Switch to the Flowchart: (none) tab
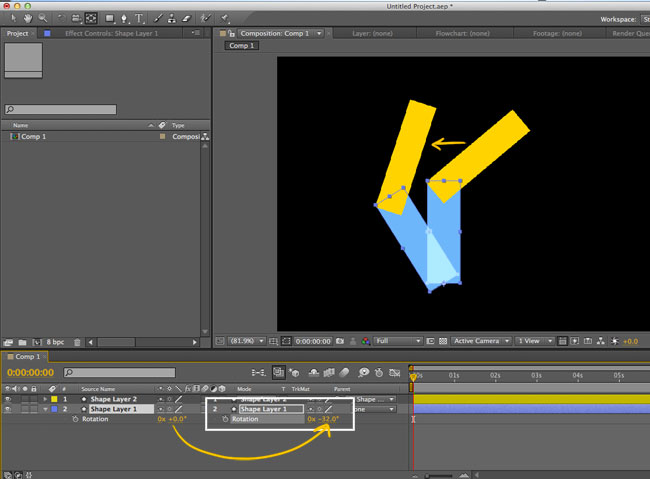Viewport: 650px width, 479px height. point(463,33)
